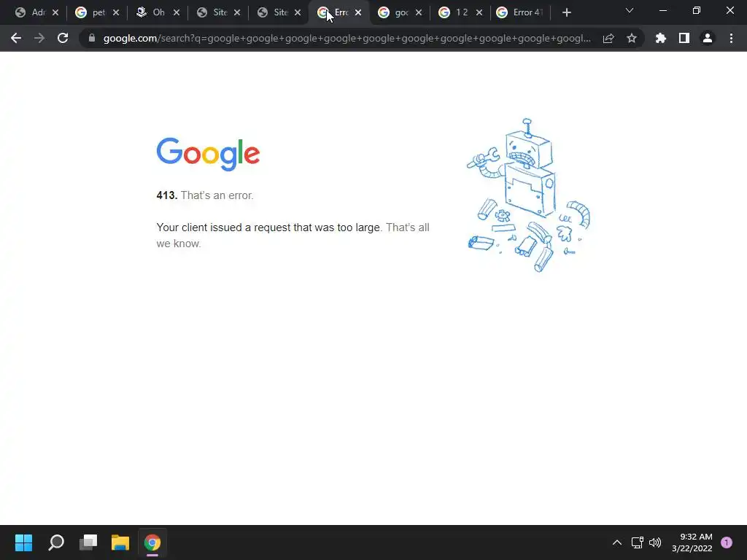The image size is (747, 560).
Task: Open the notification badge
Action: 727,542
